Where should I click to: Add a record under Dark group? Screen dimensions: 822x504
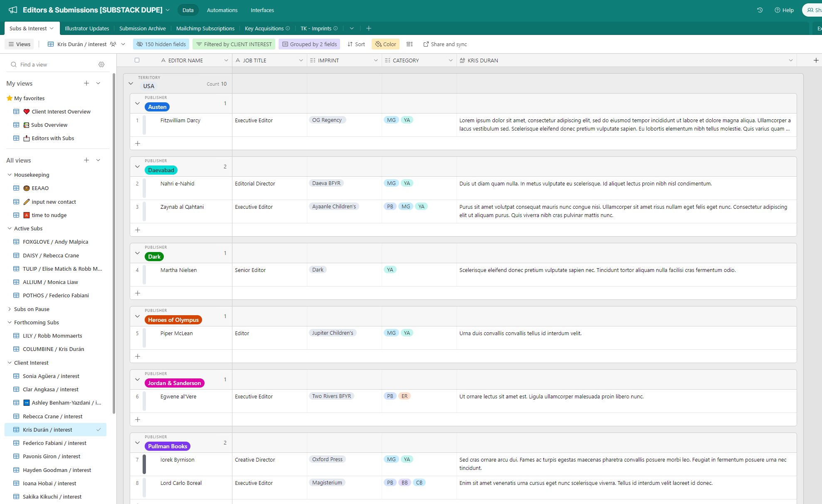tap(138, 293)
